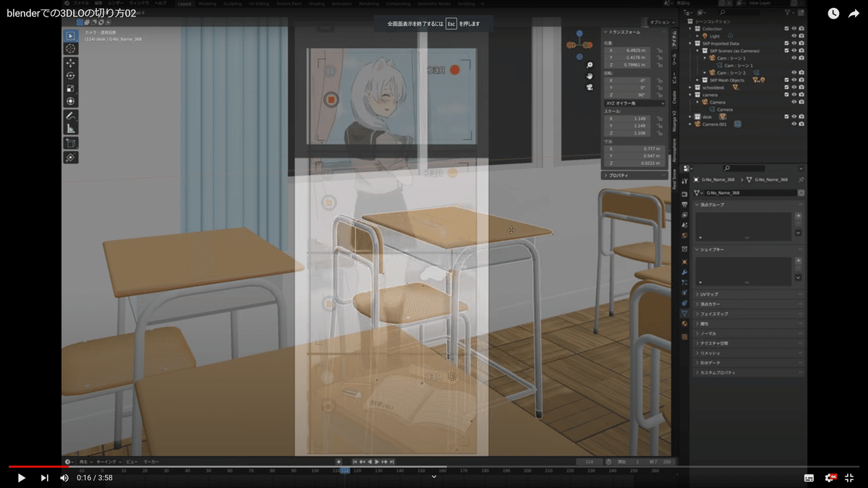Select the Annotate tool
The image size is (868, 488).
tap(71, 116)
